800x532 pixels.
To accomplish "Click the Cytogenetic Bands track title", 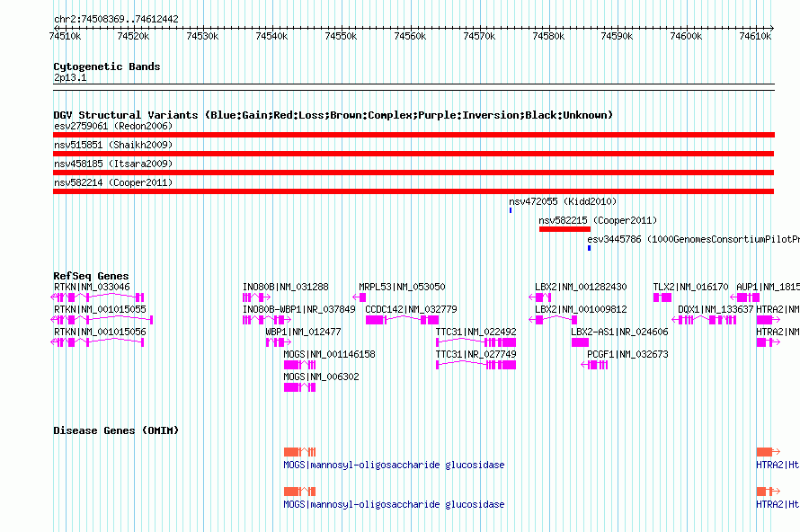I will click(x=107, y=66).
